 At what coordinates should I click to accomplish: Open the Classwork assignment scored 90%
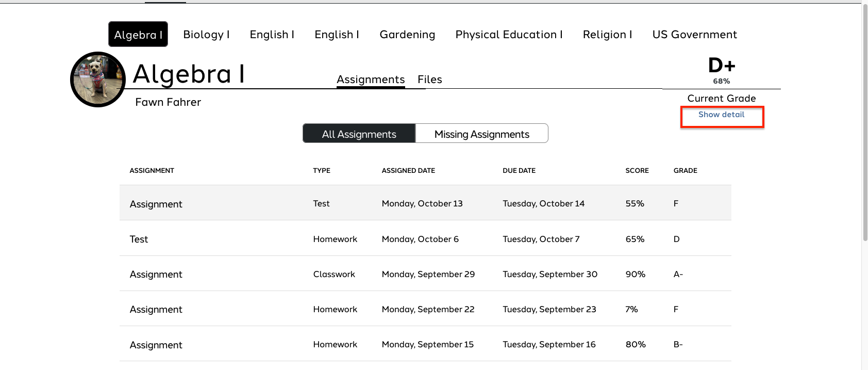click(156, 275)
